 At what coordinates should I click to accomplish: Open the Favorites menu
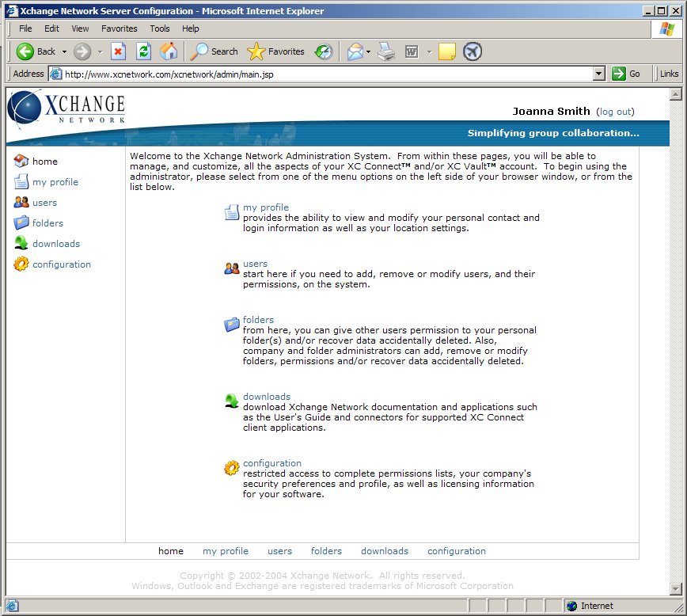pos(120,29)
